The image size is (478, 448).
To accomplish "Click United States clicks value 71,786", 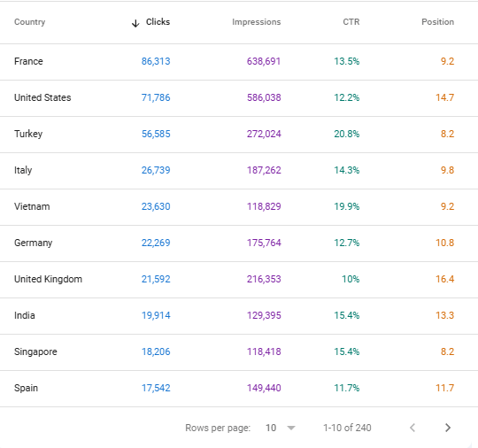I will (x=156, y=97).
